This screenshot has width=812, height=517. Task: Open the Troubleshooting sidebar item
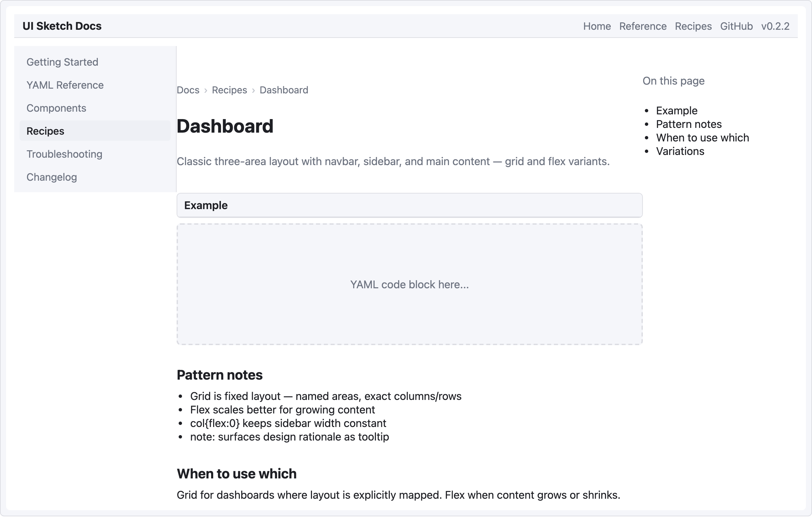[x=64, y=154]
